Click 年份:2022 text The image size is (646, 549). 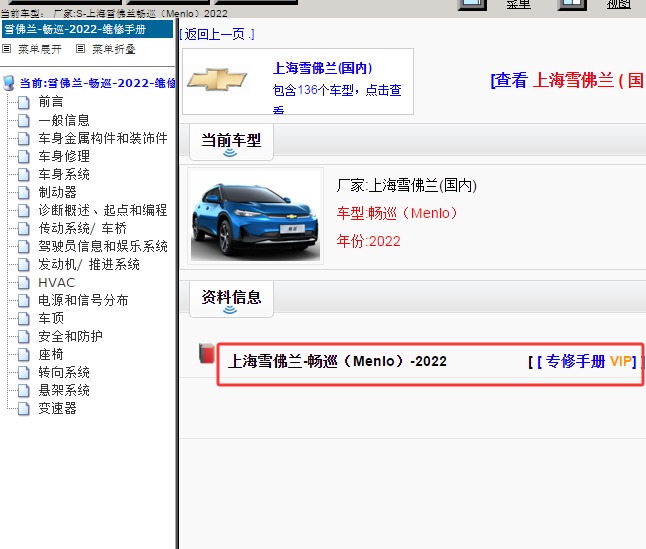click(x=368, y=241)
